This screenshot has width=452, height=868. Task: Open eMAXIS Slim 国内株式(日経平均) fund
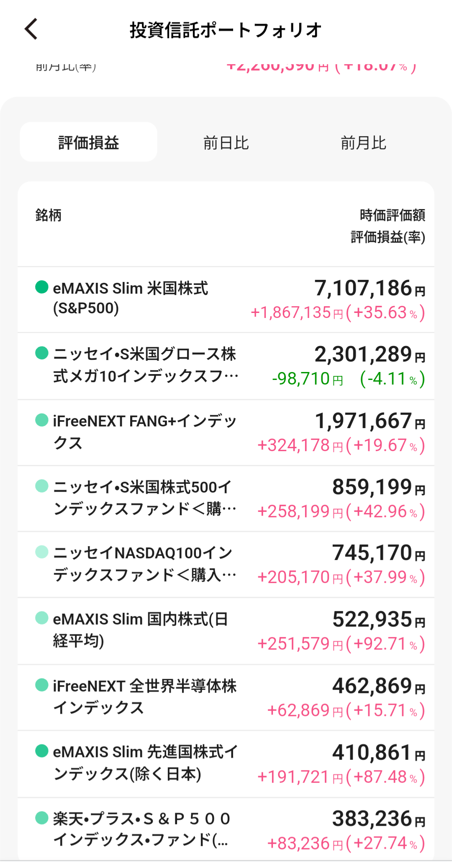pos(140,630)
